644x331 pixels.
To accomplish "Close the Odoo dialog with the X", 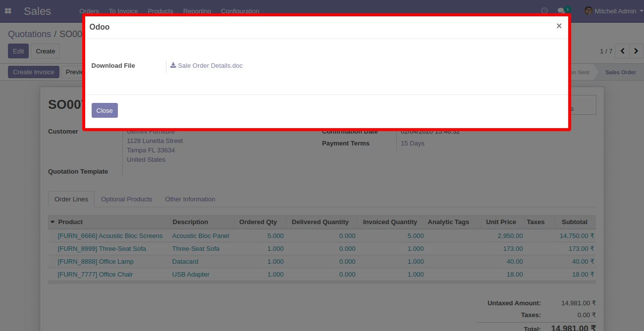I will 559,26.
